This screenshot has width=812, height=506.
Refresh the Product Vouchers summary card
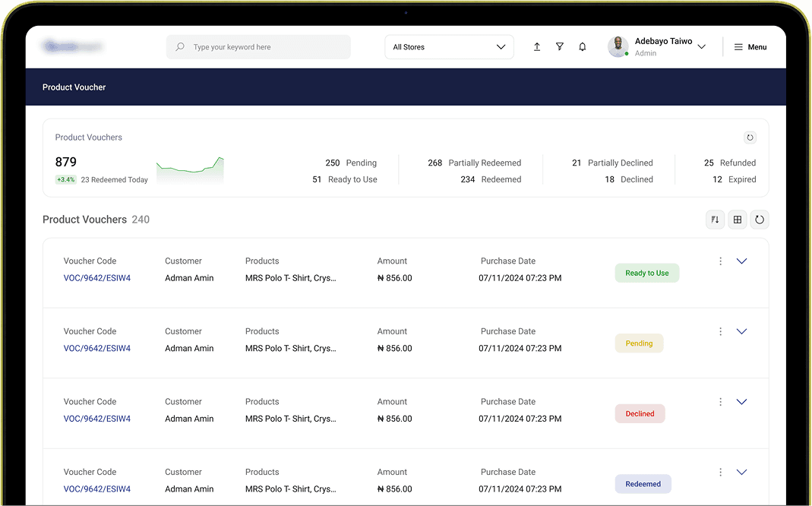click(750, 138)
